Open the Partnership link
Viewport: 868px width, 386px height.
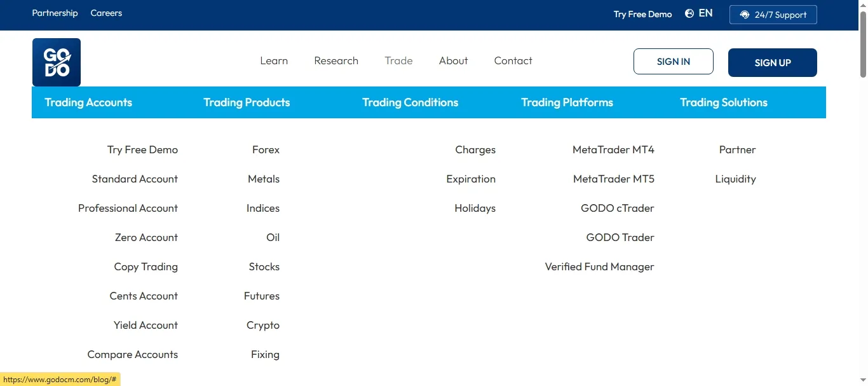55,13
